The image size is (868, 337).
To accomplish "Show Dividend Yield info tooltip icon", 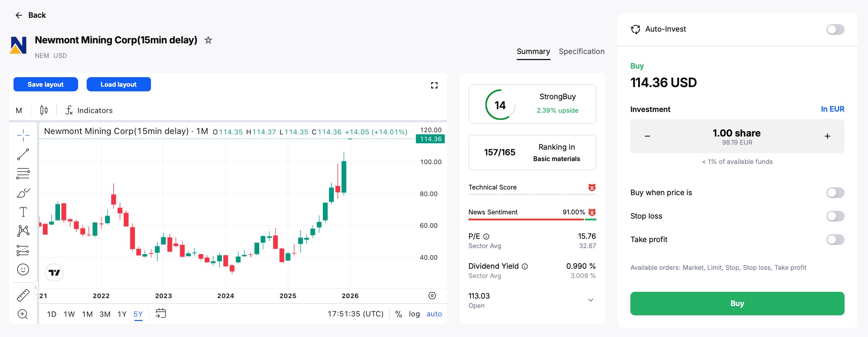I will click(525, 266).
